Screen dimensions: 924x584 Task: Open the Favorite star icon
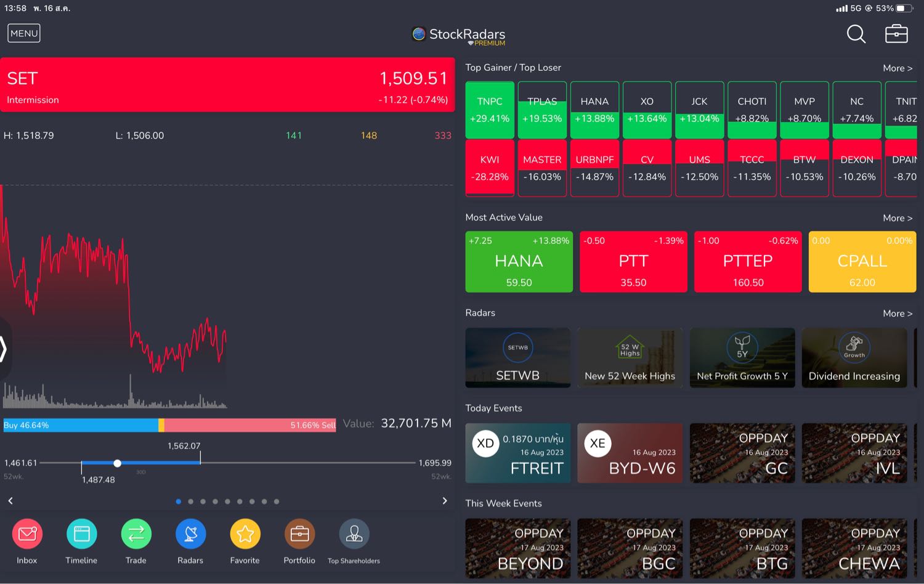(x=245, y=534)
